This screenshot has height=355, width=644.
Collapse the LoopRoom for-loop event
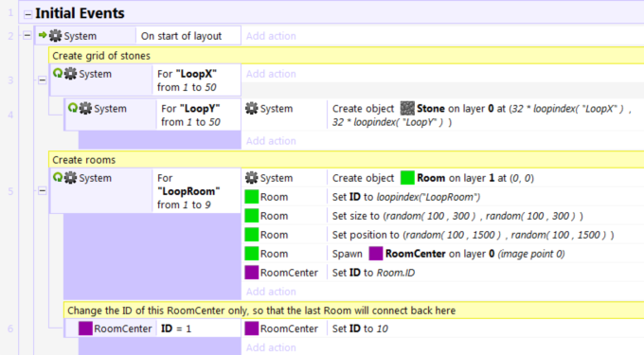click(x=42, y=191)
